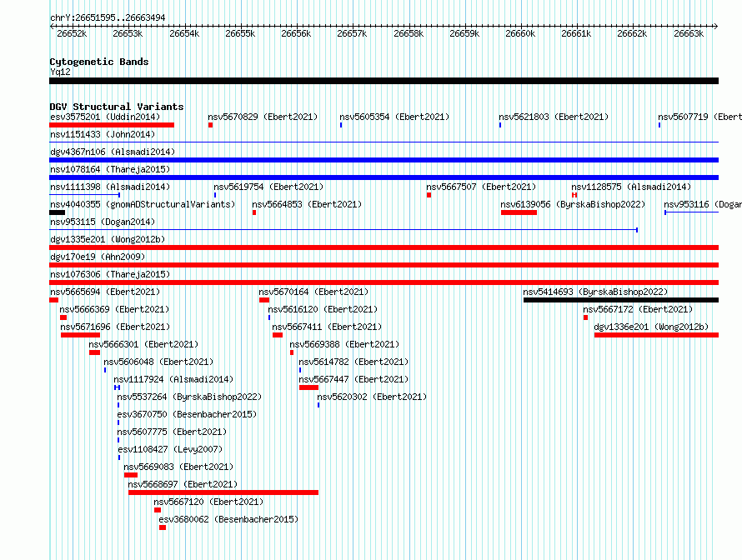
Task: Select nsv5667507 (Ebert2021) label
Action: (481, 187)
